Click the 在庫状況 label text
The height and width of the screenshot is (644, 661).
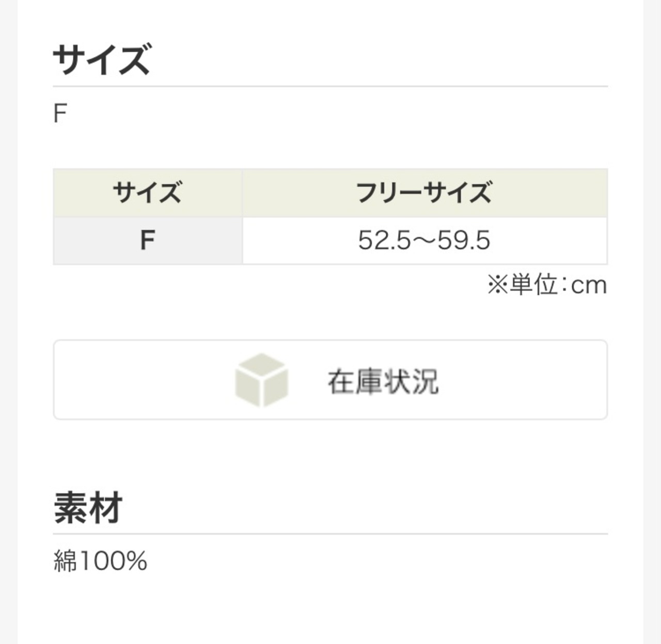coord(383,381)
